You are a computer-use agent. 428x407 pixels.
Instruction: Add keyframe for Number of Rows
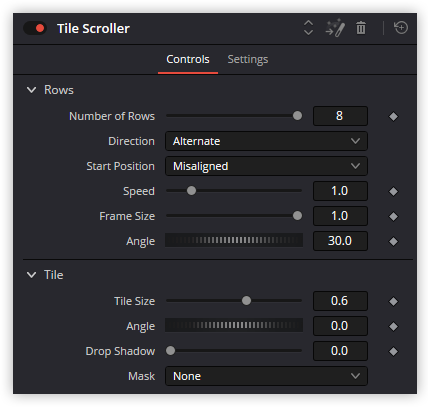[393, 116]
